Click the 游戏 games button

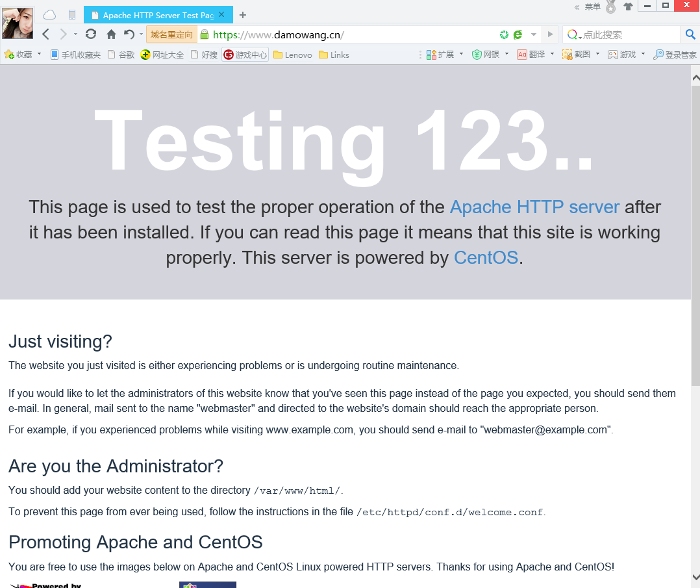(622, 55)
